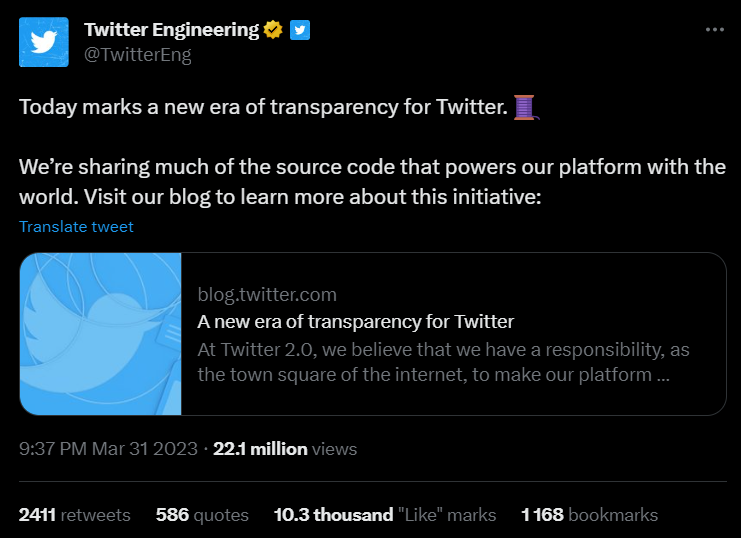Open the 586 quotes list
The height and width of the screenshot is (538, 741).
pyautogui.click(x=202, y=515)
